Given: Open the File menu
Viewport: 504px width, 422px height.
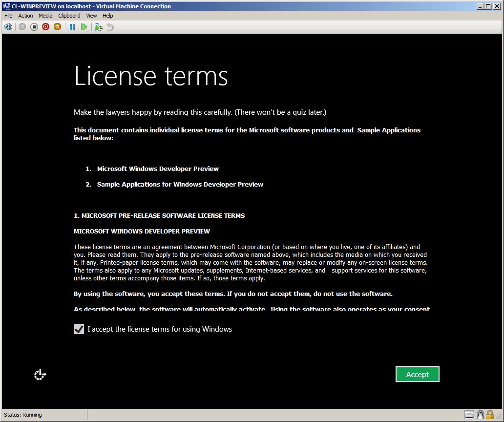Looking at the screenshot, I should (x=8, y=16).
